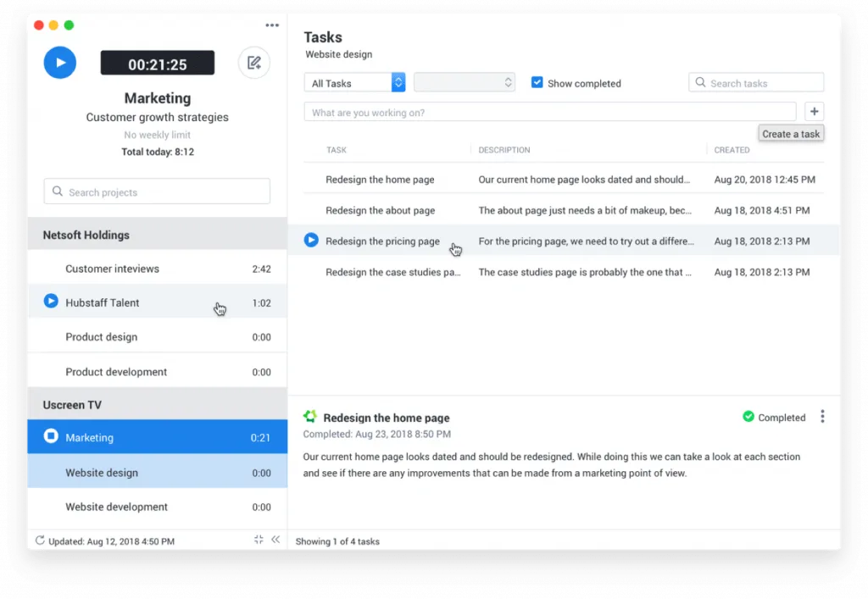The height and width of the screenshot is (599, 868).
Task: Click the Aug 20, 2018 12:45 PM cell
Action: [765, 180]
